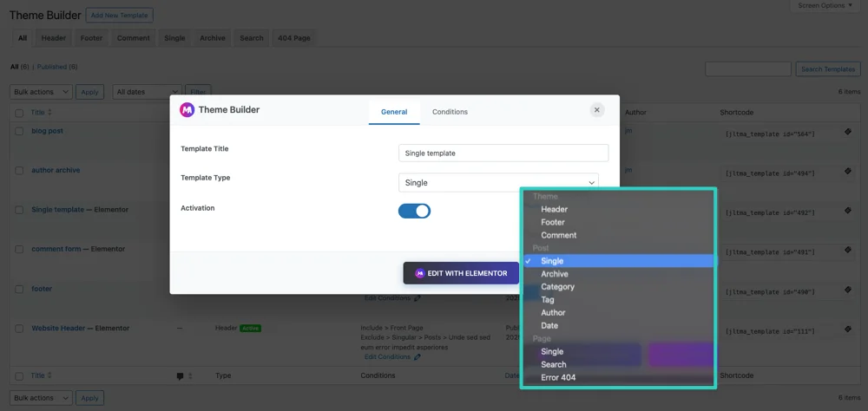Check the select-all checkbox in table header
This screenshot has height=411, width=868.
(19, 113)
